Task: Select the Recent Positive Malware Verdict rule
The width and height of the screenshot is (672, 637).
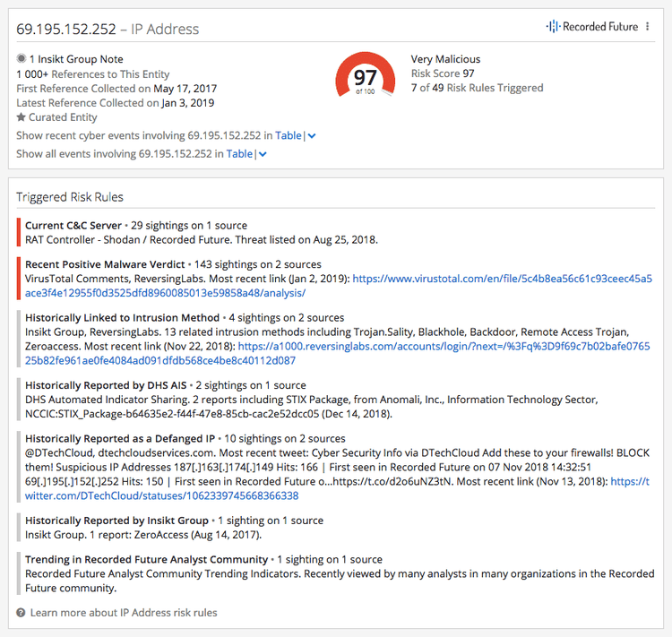Action: 104,264
